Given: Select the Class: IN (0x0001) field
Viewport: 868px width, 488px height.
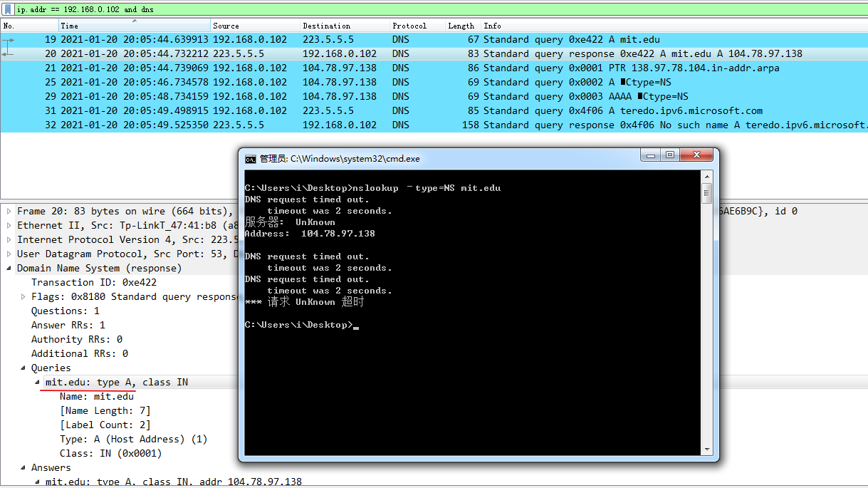Looking at the screenshot, I should click(x=111, y=453).
